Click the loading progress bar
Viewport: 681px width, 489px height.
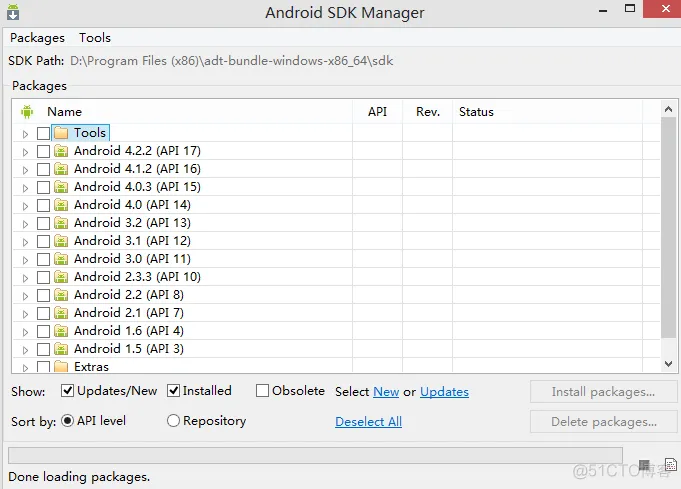tap(315, 456)
